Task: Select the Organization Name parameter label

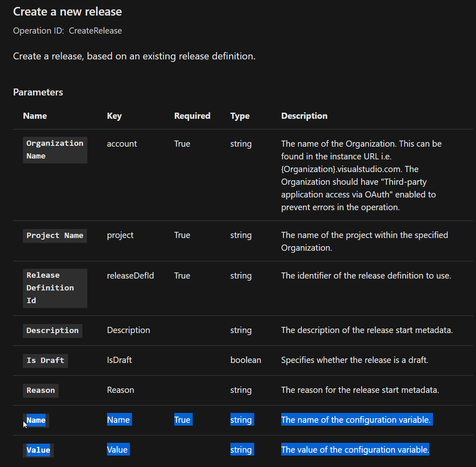Action: (55, 150)
